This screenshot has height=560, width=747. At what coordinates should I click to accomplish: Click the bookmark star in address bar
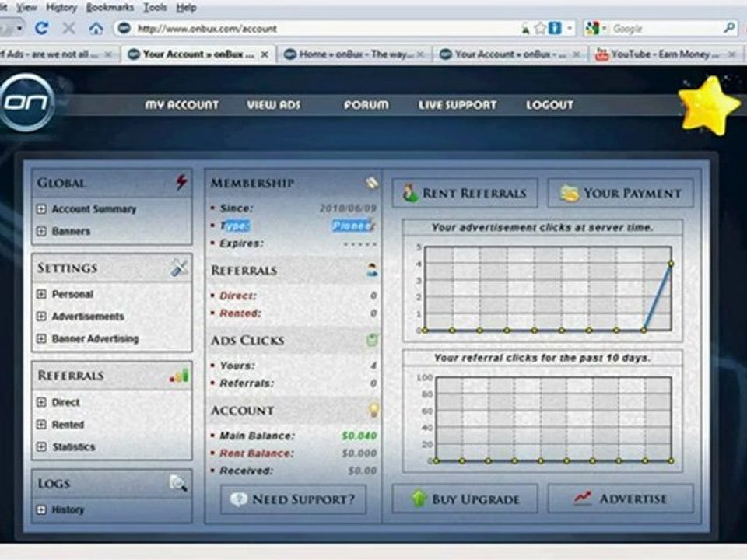(540, 29)
